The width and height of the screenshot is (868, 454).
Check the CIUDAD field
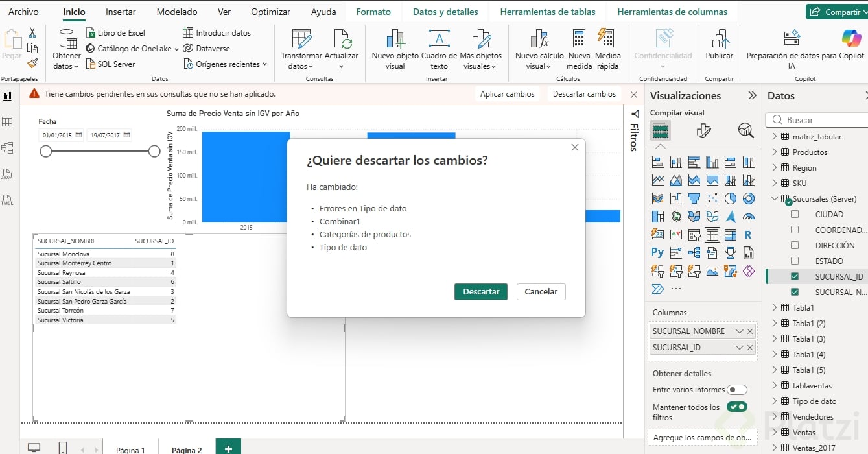pyautogui.click(x=795, y=214)
